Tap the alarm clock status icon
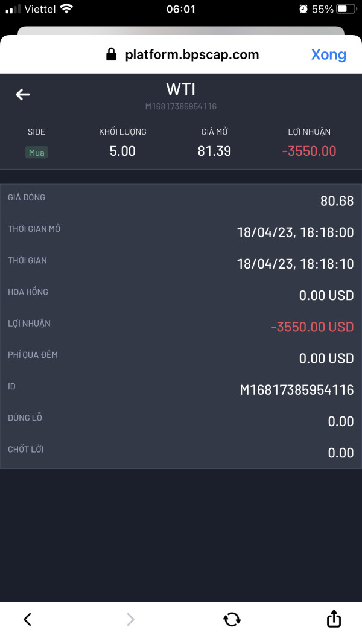Viewport: 362px width, 644px height. 303,9
